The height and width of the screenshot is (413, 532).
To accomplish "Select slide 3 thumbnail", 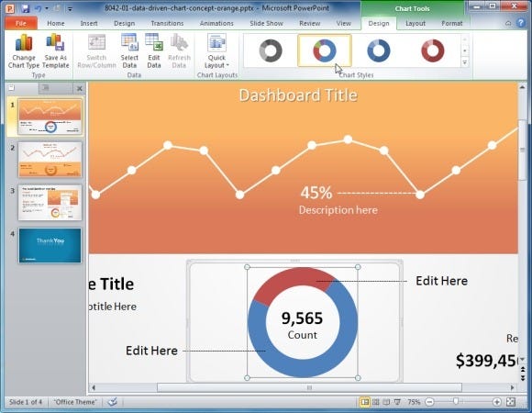I will (x=50, y=203).
